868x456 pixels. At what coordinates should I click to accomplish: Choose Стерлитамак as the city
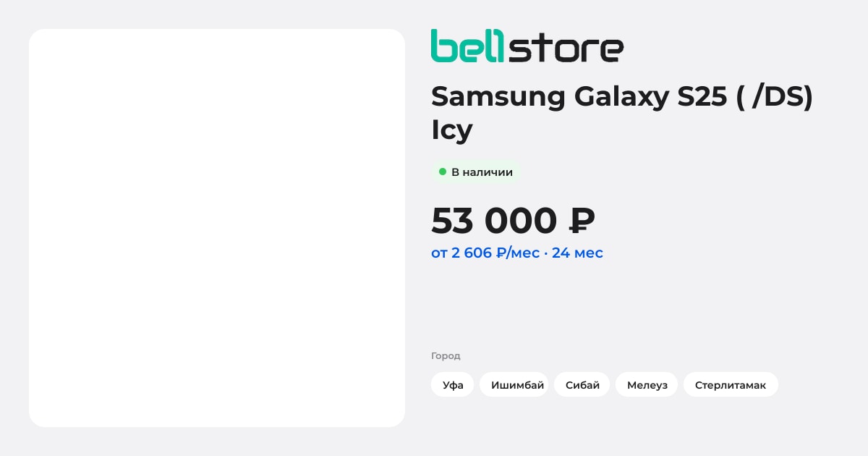point(731,384)
